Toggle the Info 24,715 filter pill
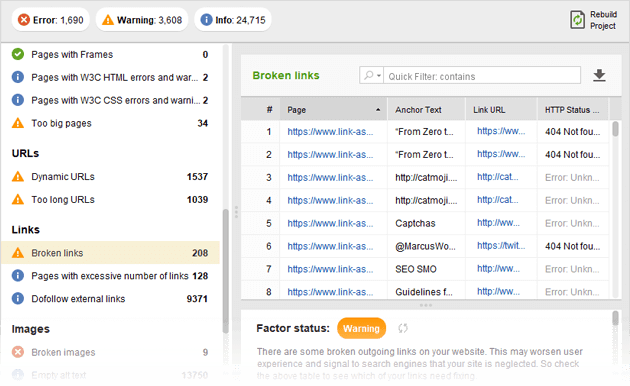Viewport: 630px width, 386px height. click(233, 20)
